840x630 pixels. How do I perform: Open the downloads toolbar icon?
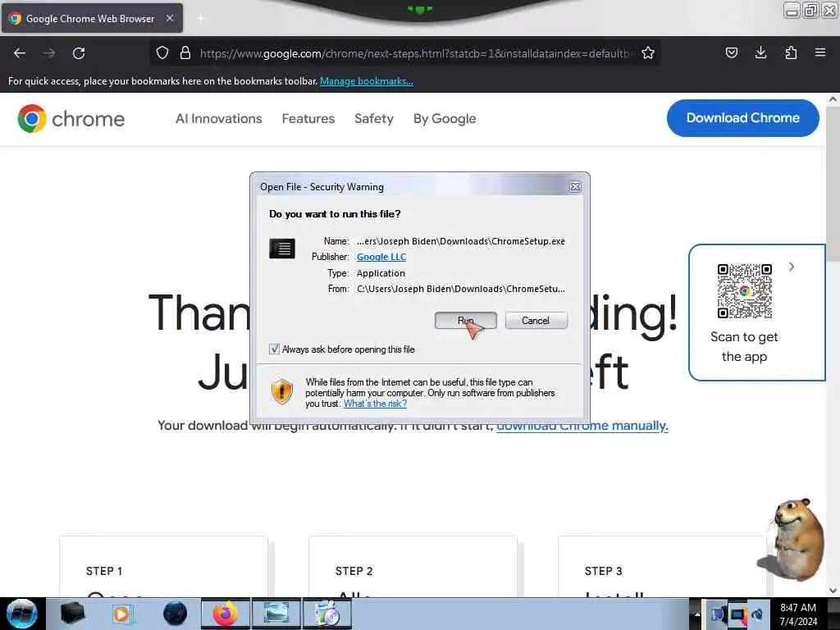point(760,52)
